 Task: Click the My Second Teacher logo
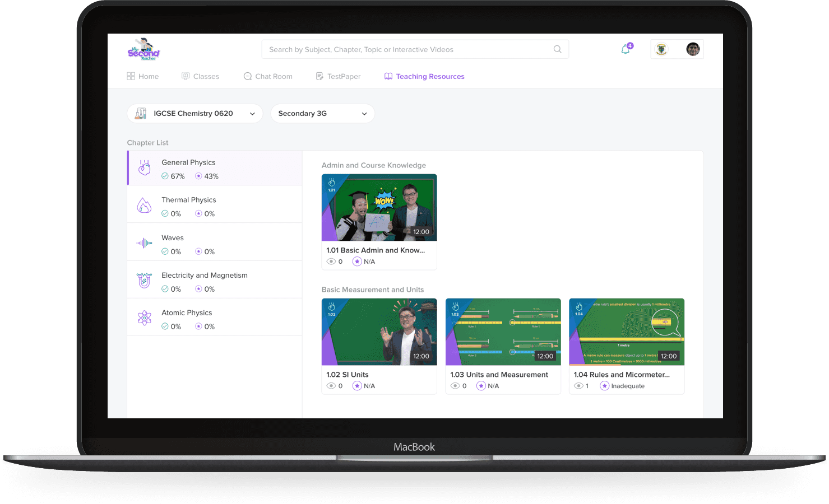coord(143,49)
